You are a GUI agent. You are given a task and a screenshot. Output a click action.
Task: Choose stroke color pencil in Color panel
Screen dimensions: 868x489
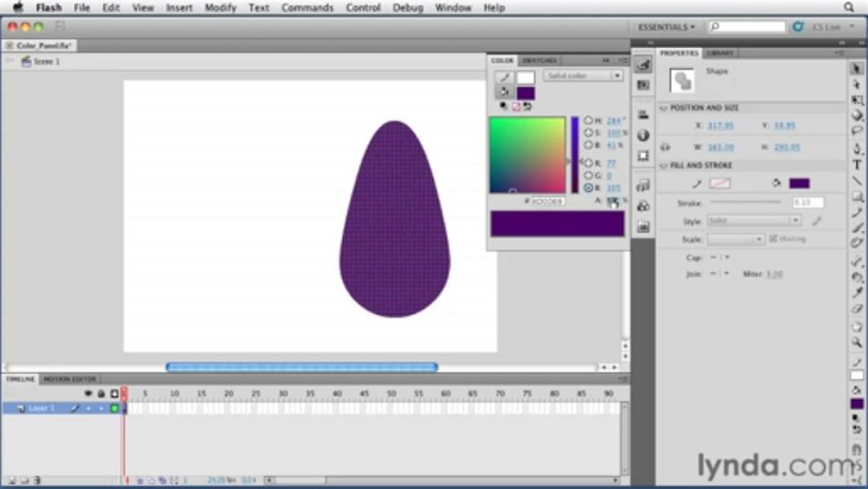504,77
